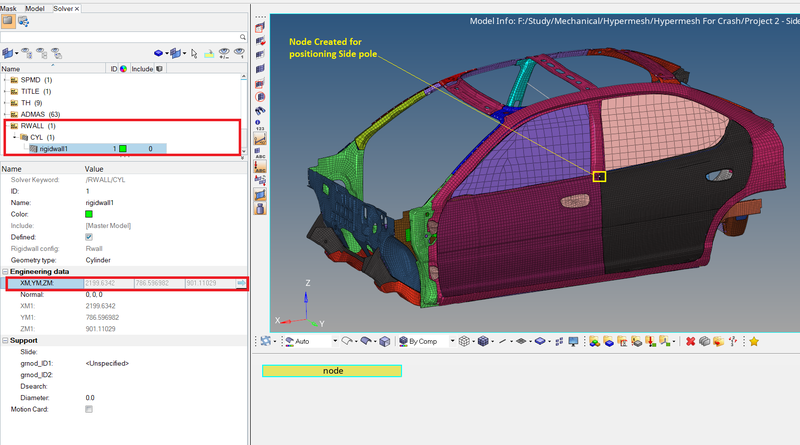Click the monitor display icon in bottom toolbar
800x445 pixels.
pos(572,341)
